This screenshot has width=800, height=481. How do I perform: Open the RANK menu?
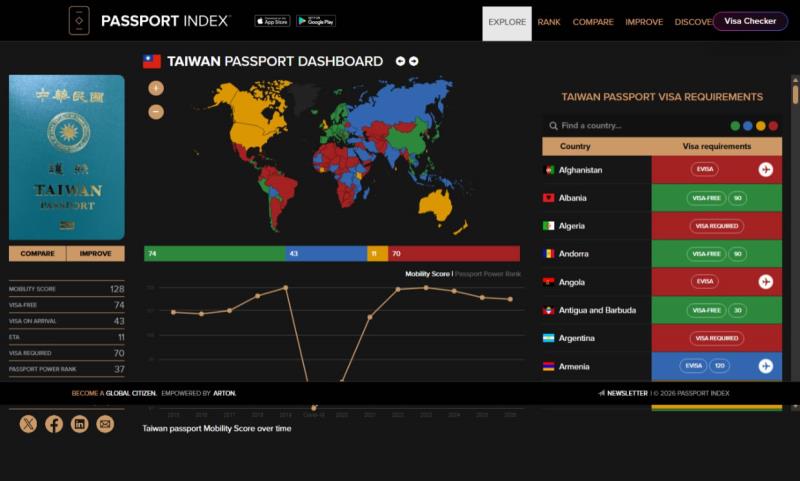point(549,22)
